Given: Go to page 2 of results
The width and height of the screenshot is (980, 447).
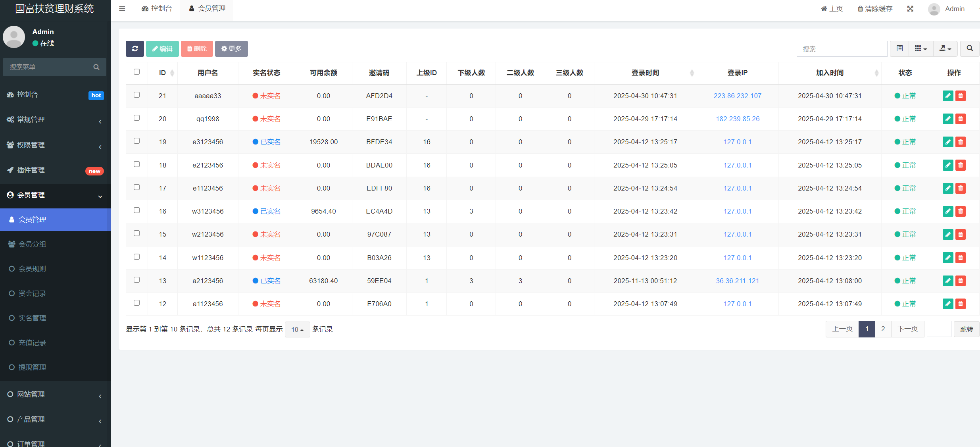Looking at the screenshot, I should coord(883,329).
